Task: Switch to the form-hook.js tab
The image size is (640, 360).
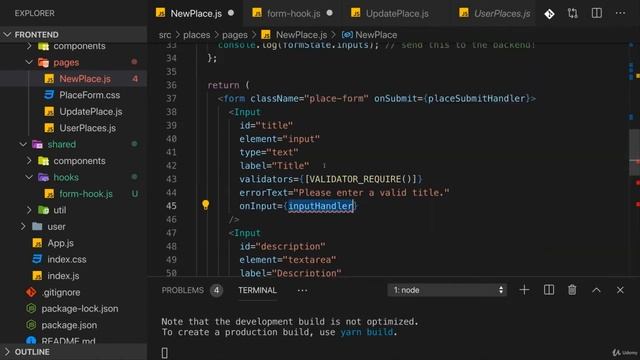Action: click(293, 13)
